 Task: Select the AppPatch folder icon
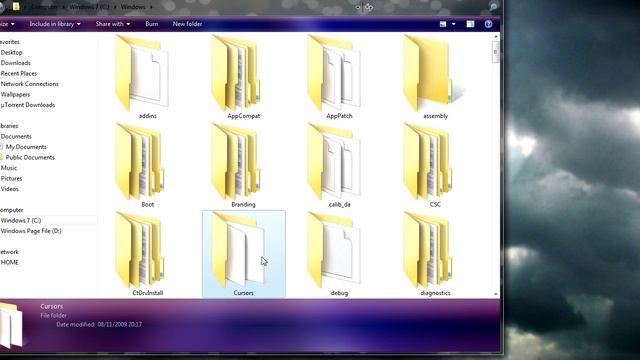(333, 73)
